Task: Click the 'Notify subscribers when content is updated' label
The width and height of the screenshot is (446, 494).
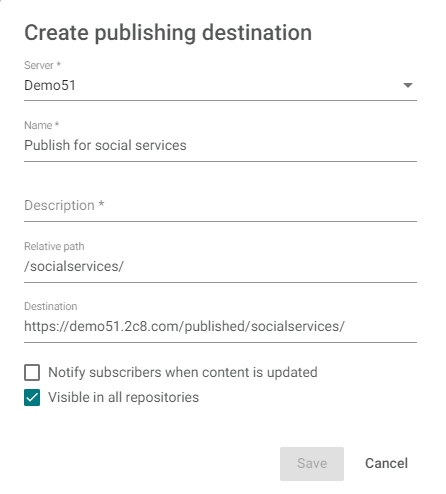Action: point(183,372)
